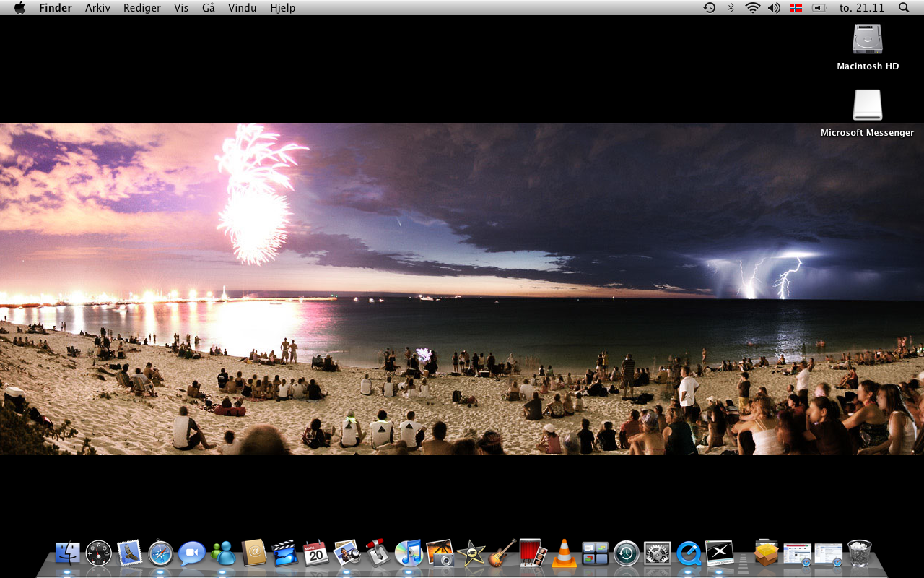Launch Safari compass icon in Dock
The height and width of the screenshot is (578, 924).
point(160,553)
